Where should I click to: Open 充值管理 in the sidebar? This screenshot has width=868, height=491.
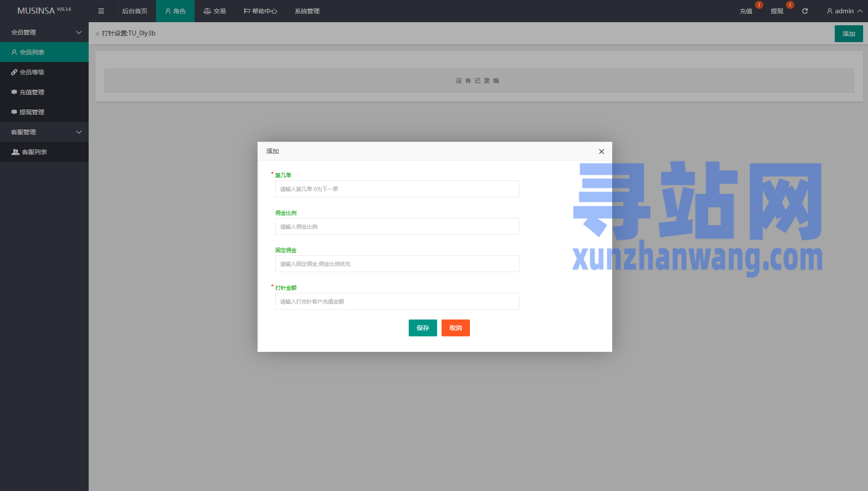point(32,92)
